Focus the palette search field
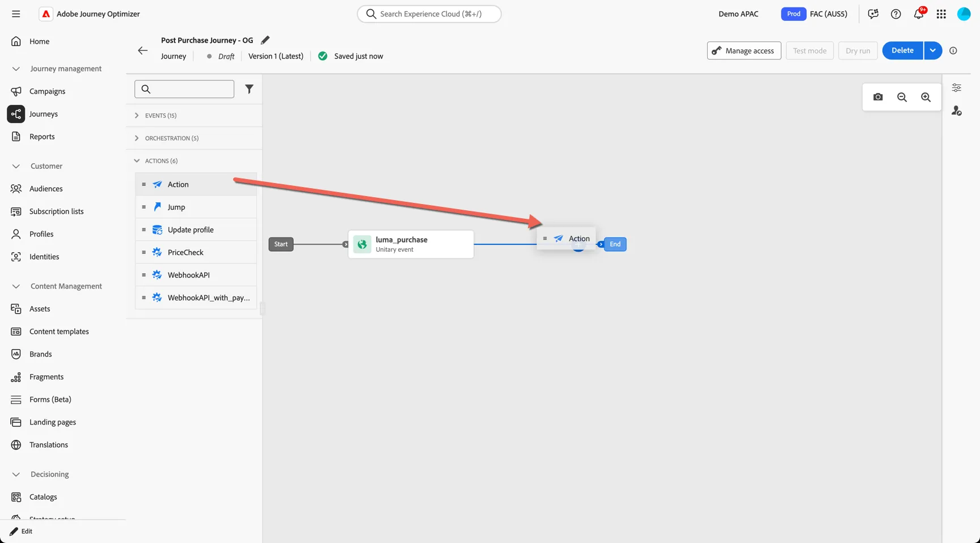The image size is (980, 543). coord(184,89)
